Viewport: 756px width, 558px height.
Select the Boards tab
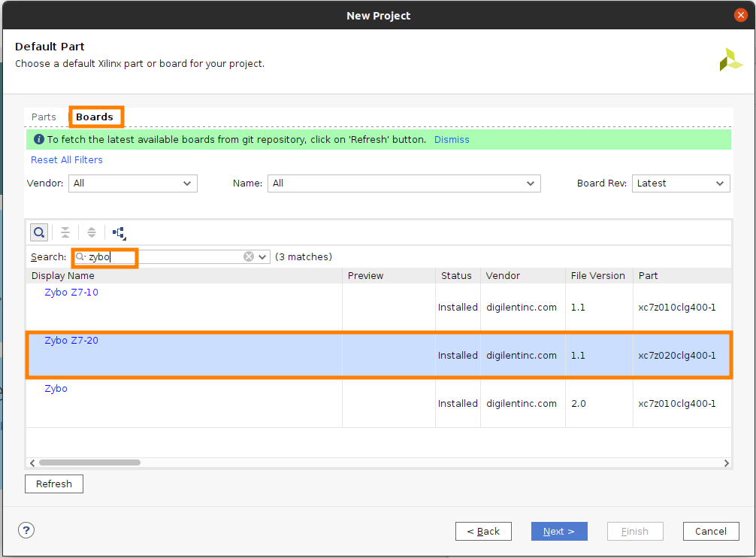click(x=95, y=117)
